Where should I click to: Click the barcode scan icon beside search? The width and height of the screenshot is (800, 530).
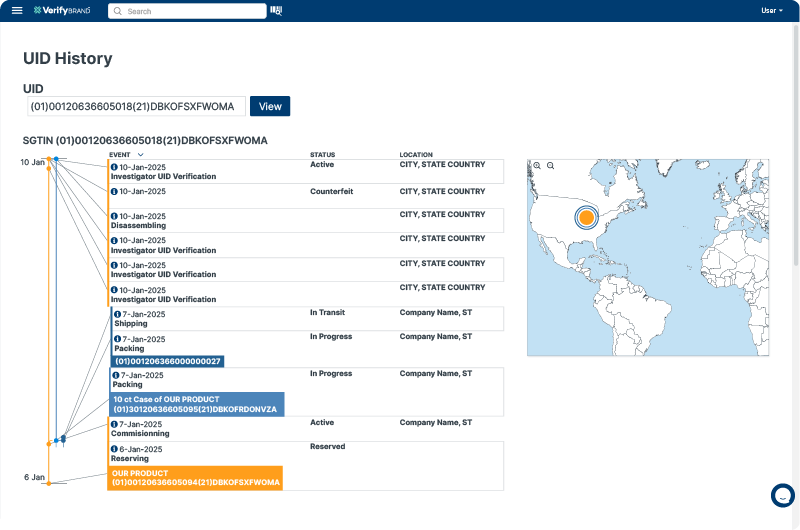pos(276,11)
